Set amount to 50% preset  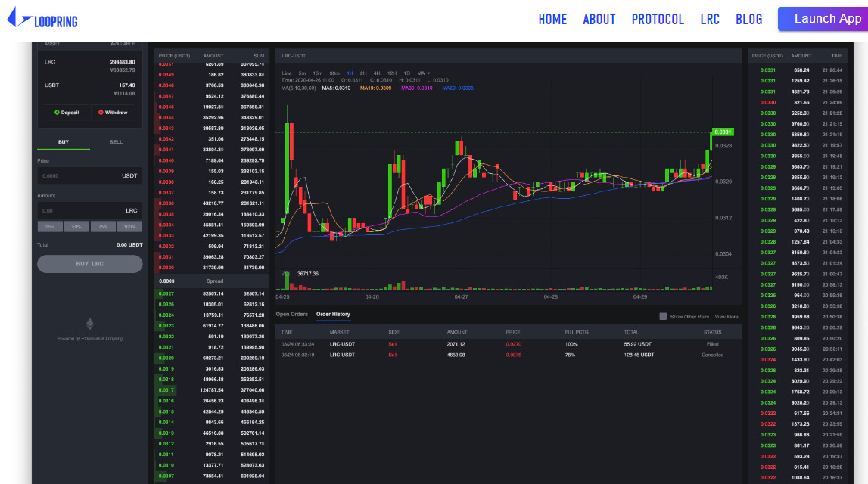(x=76, y=227)
